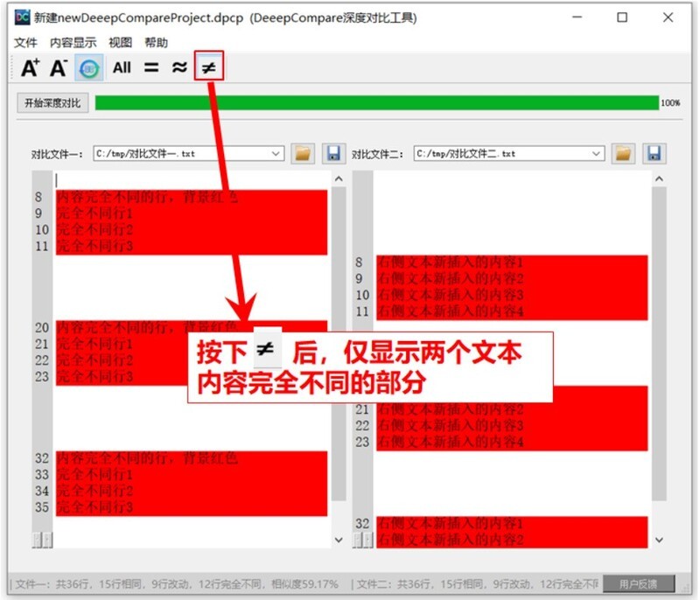This screenshot has height=600, width=700.
Task: Click left pane line 10 完全不同行2
Action: point(94,230)
